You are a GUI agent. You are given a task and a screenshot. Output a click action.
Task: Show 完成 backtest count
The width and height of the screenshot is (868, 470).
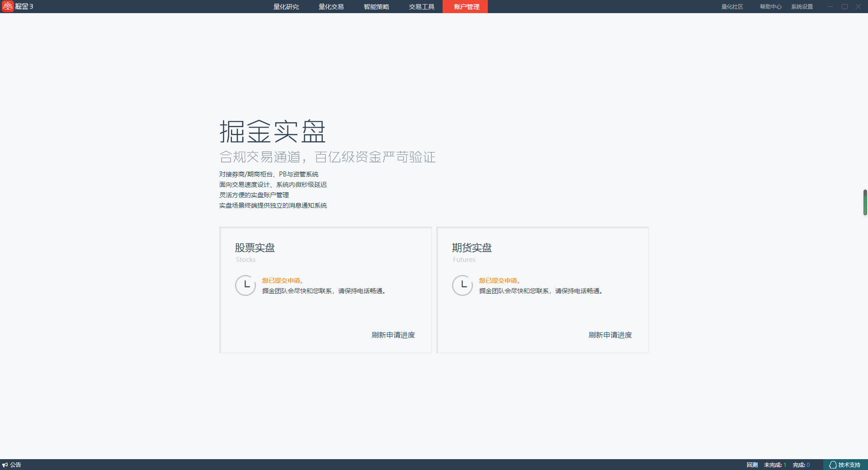[x=801, y=465]
